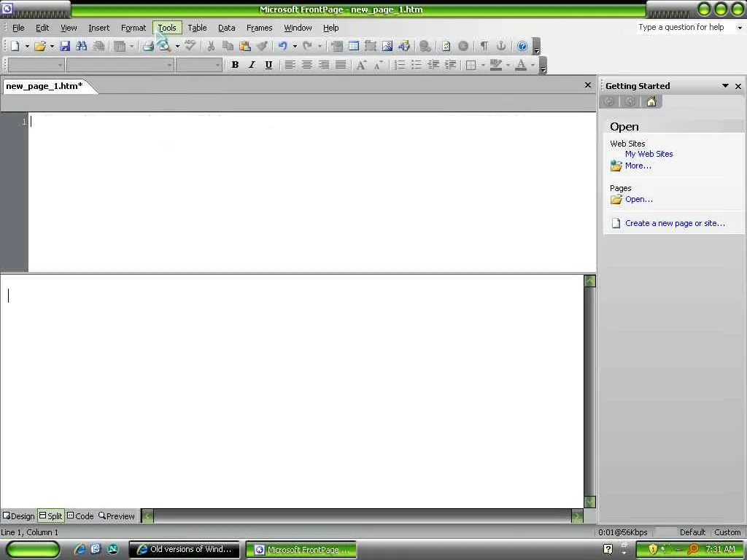
Task: Click the Cut scissors icon
Action: (211, 46)
